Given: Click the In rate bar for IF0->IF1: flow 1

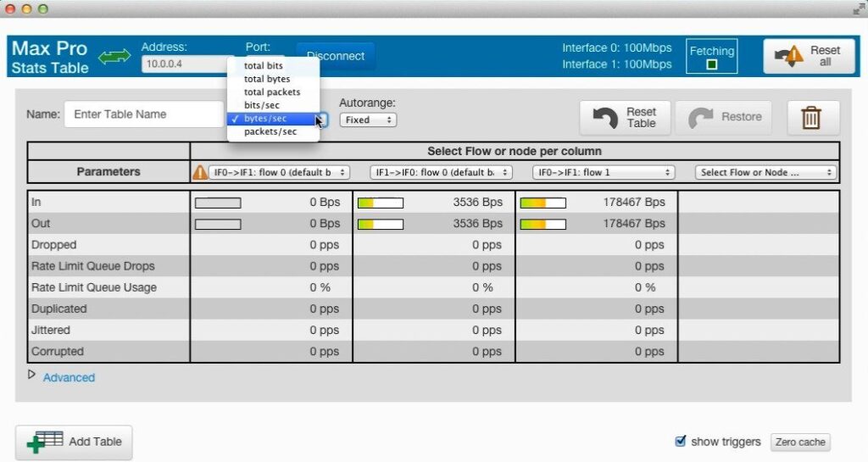Looking at the screenshot, I should tap(542, 203).
